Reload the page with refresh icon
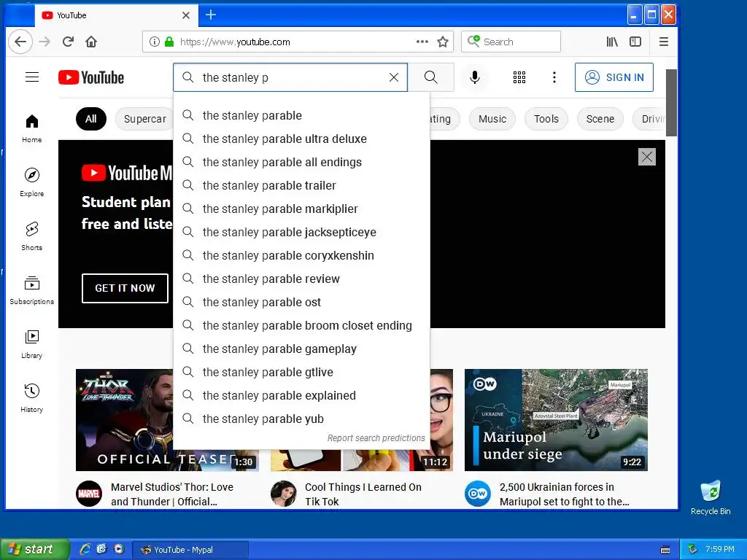Viewport: 747px width, 560px height. [68, 42]
